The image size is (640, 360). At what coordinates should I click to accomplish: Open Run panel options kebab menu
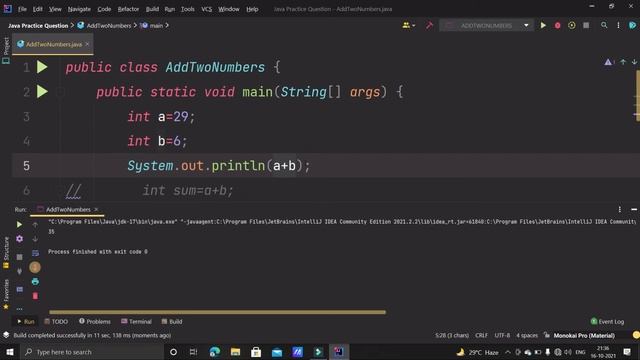tap(620, 209)
